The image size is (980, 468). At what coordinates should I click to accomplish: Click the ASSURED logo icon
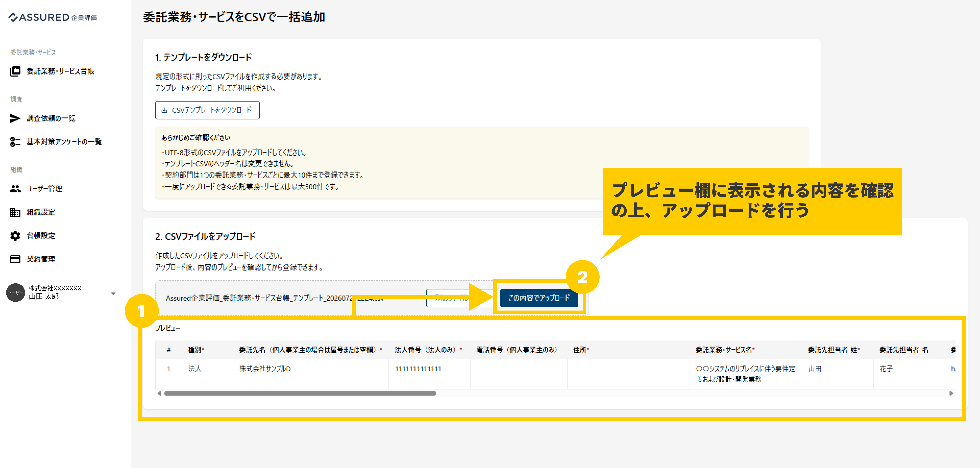pos(13,17)
